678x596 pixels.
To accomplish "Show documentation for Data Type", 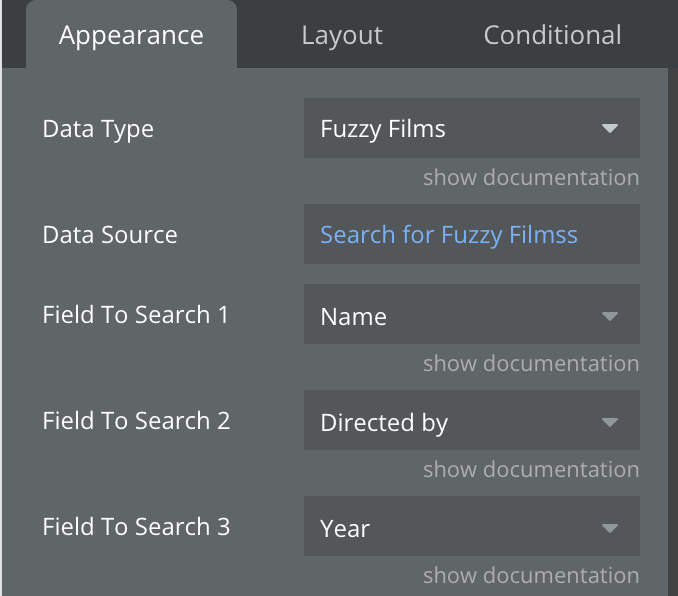I will tap(530, 178).
